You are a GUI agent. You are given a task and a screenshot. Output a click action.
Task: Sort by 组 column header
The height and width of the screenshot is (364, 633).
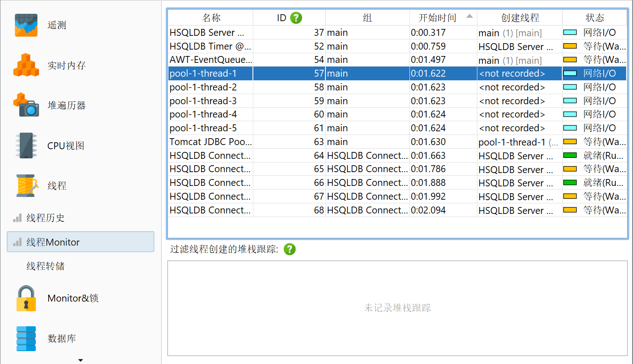pyautogui.click(x=367, y=18)
